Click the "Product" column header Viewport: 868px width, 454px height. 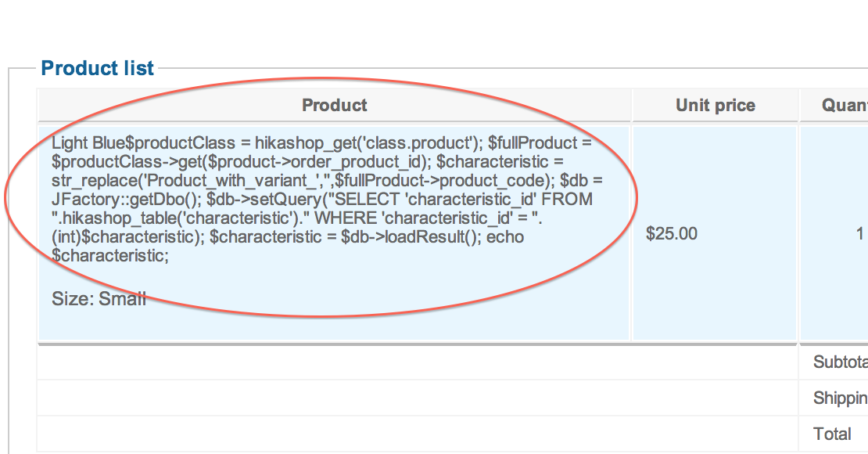pos(334,106)
